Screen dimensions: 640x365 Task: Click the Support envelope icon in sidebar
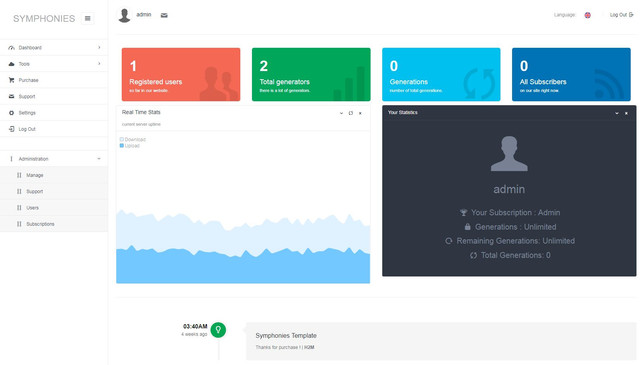11,96
